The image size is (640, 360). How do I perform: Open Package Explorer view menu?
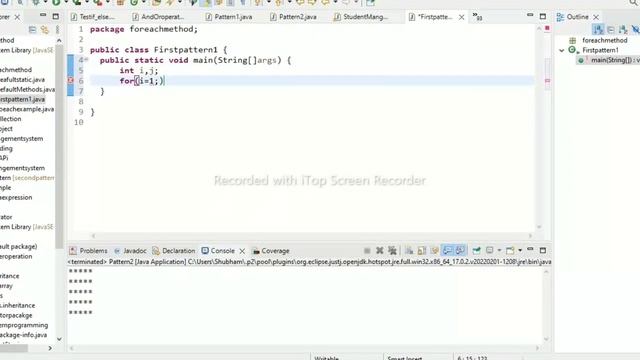point(58,30)
